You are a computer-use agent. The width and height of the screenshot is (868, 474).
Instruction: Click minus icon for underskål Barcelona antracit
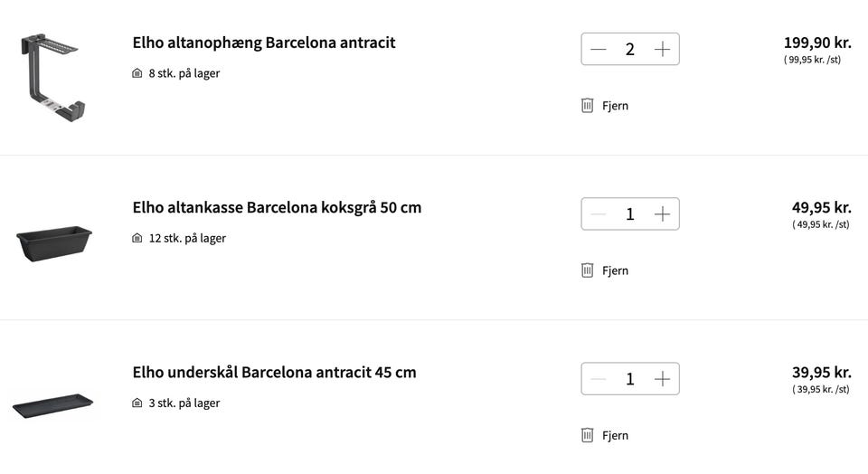(x=599, y=379)
